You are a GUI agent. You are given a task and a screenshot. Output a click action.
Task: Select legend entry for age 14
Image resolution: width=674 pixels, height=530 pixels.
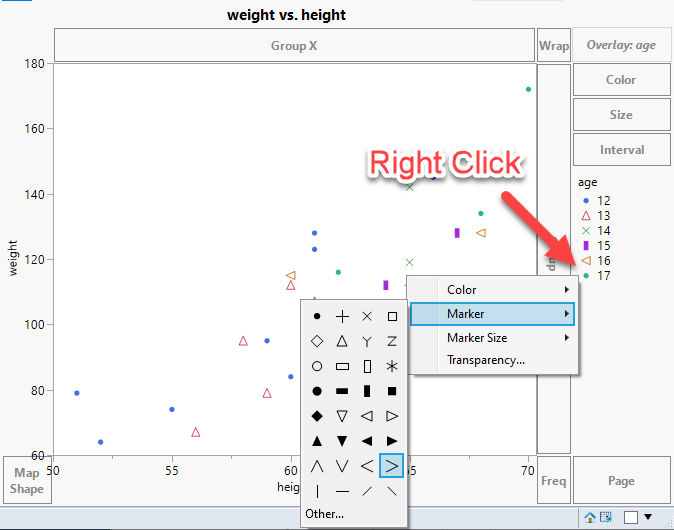coord(596,231)
